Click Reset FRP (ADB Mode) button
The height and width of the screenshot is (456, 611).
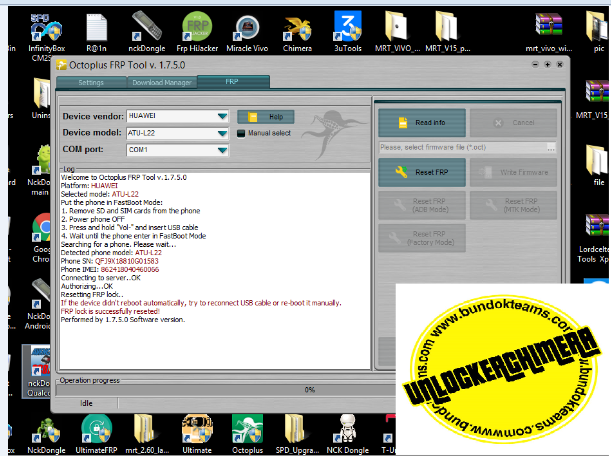422,205
